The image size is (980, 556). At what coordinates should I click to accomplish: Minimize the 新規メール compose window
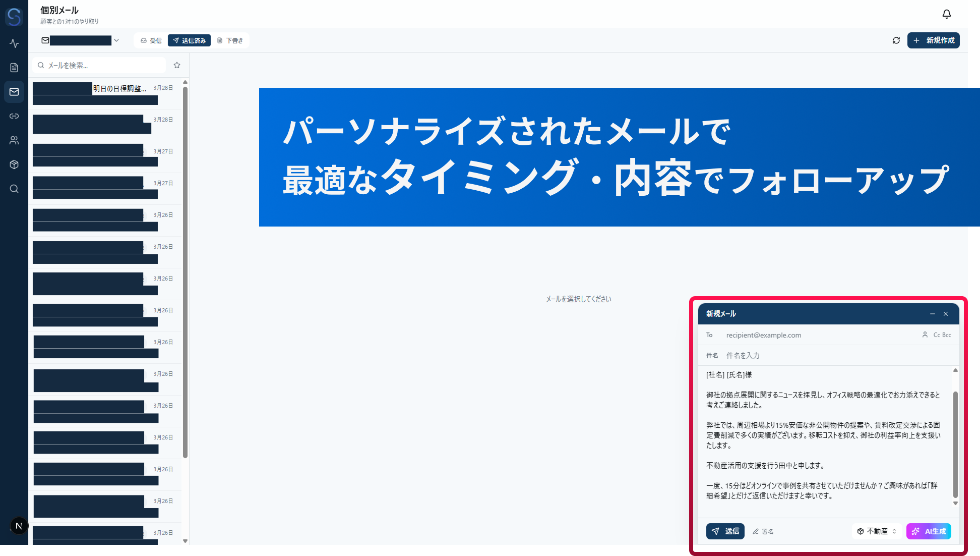click(x=932, y=314)
